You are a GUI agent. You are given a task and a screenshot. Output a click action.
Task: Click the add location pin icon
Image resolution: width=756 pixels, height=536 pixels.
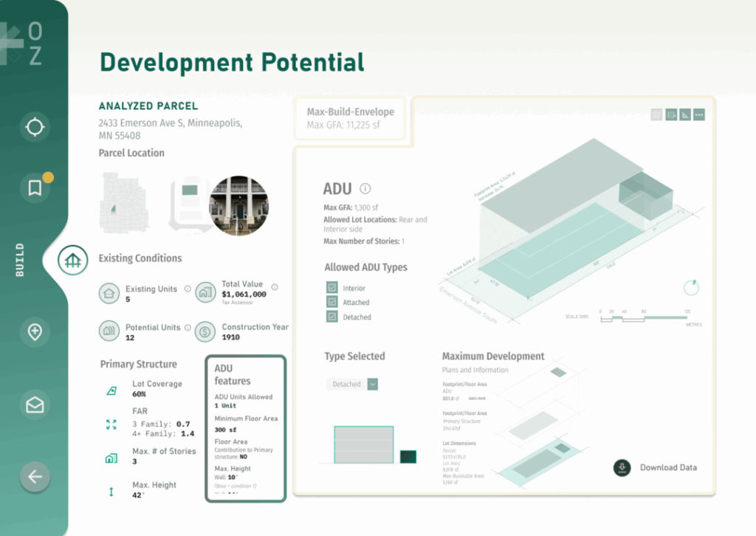(35, 332)
